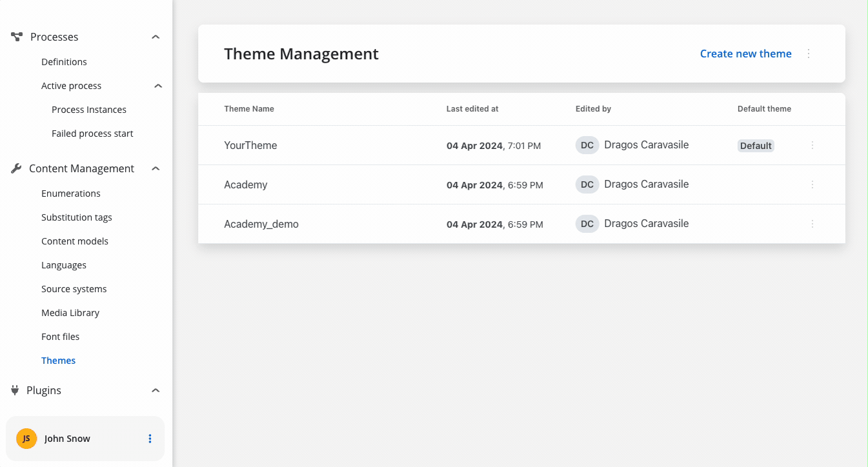Open the YourTheme theme
The width and height of the screenshot is (868, 467).
250,145
